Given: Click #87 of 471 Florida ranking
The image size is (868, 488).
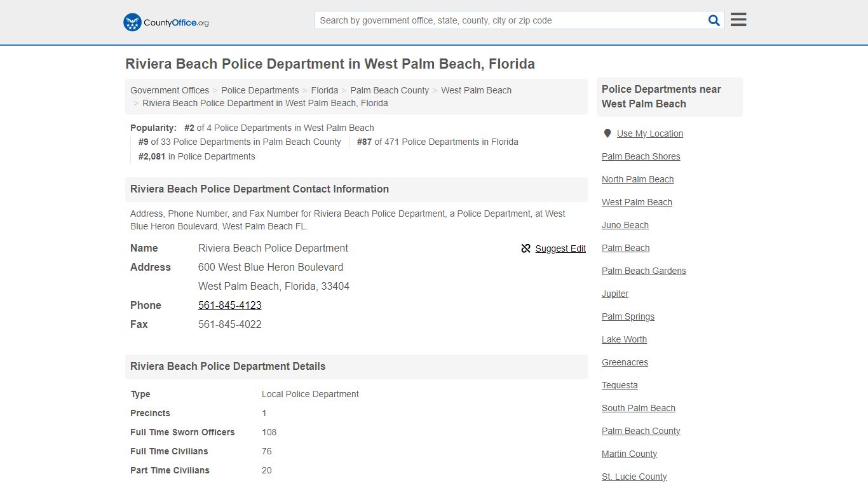Looking at the screenshot, I should tap(437, 142).
